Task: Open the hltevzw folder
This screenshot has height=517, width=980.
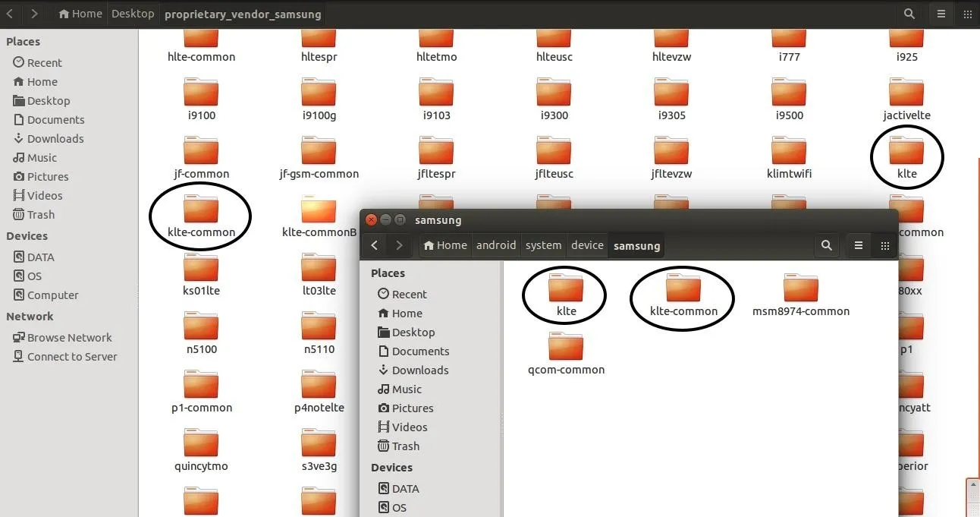Action: click(x=671, y=46)
